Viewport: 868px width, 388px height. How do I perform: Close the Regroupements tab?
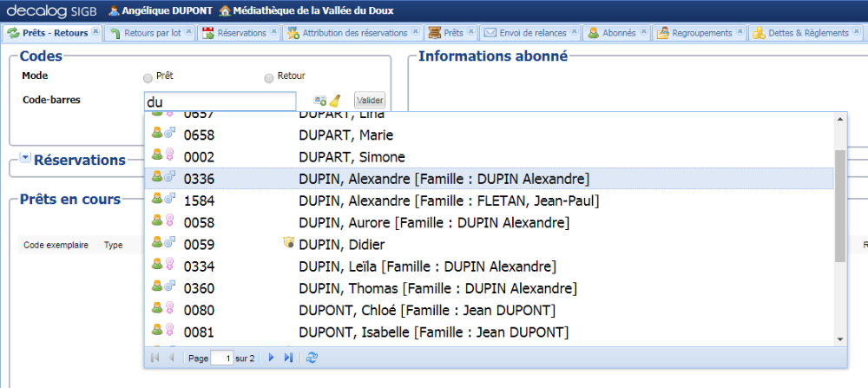(x=740, y=31)
